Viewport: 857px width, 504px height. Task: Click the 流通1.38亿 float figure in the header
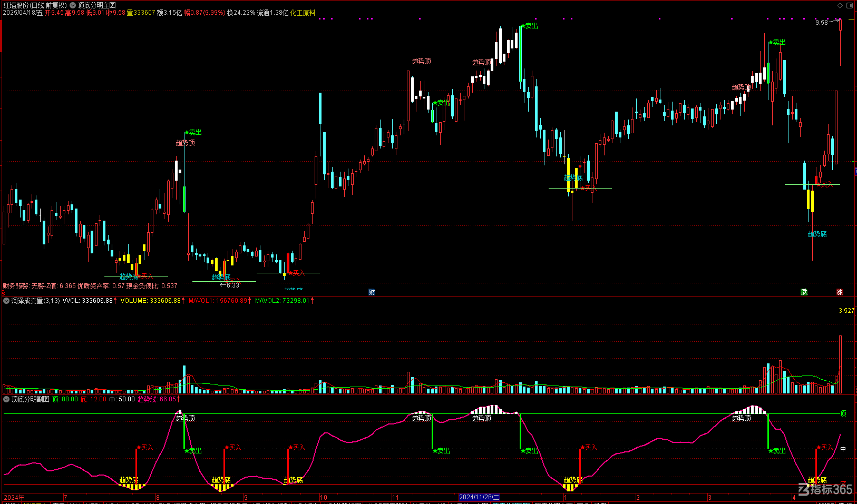[273, 13]
